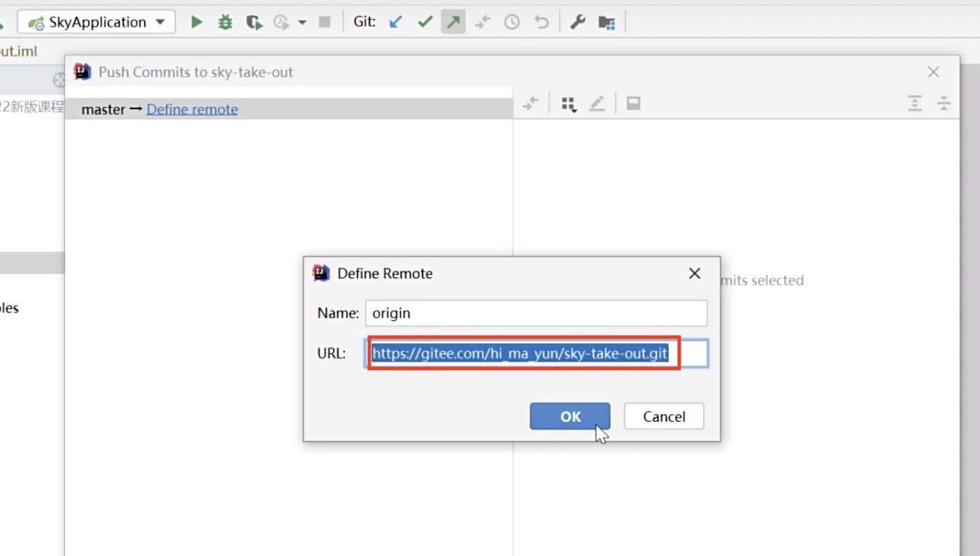Open recent locations with the clock icon
Screen dimensions: 980x556
tap(511, 22)
